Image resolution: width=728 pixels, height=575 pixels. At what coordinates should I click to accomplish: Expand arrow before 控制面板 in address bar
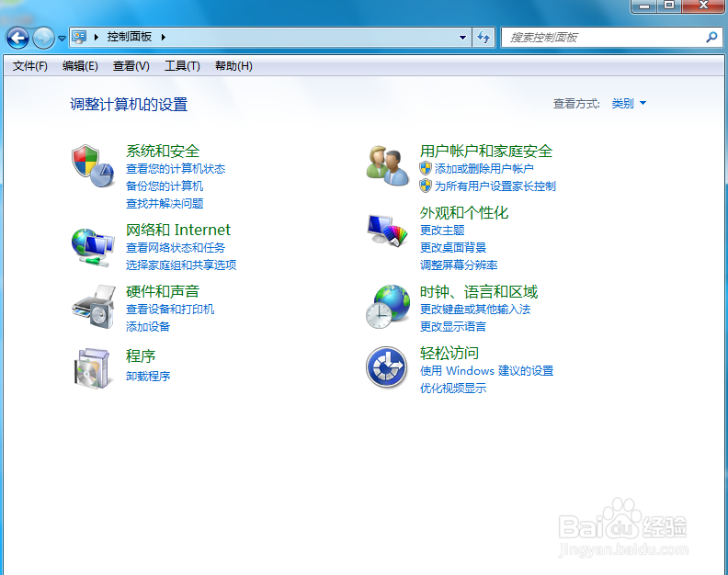(x=97, y=37)
